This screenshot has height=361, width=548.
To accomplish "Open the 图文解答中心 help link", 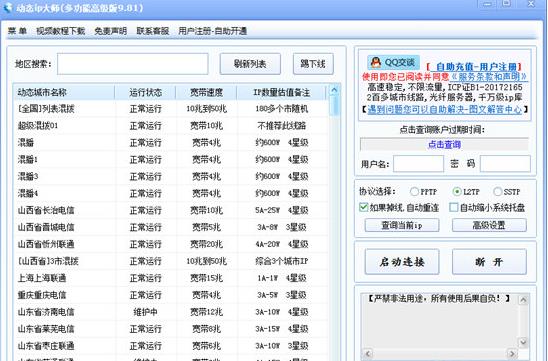I will point(445,110).
